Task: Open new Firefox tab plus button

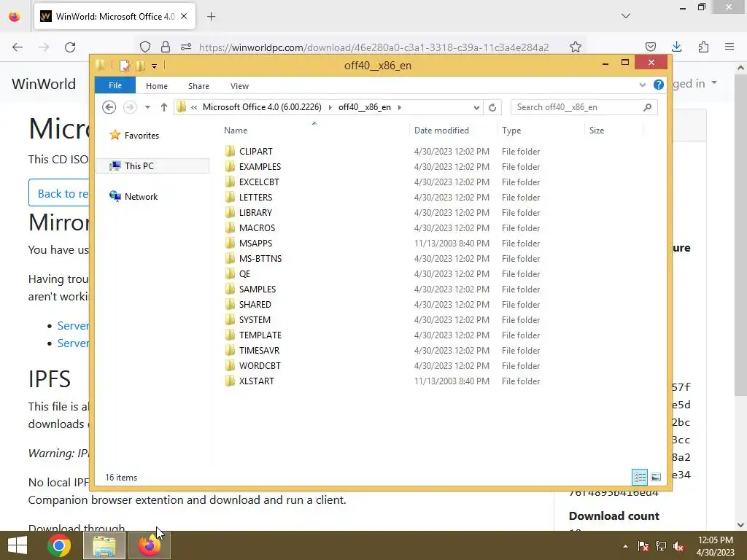Action: click(x=212, y=17)
